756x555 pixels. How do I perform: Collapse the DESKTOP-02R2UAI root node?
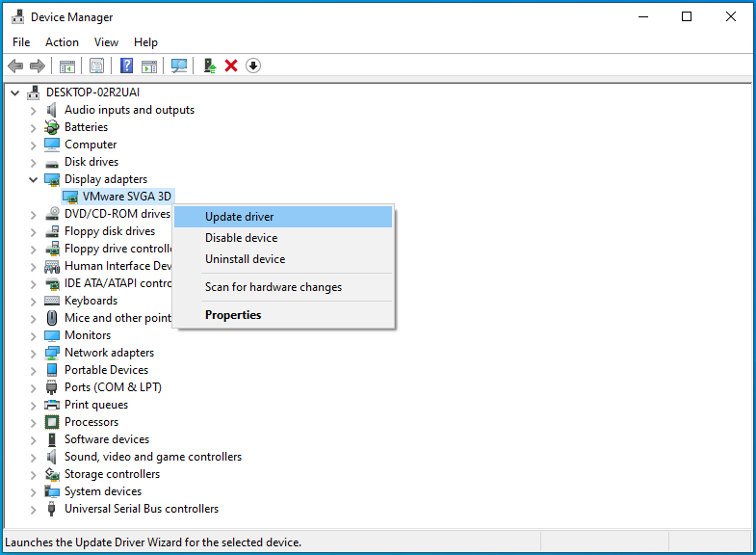15,92
